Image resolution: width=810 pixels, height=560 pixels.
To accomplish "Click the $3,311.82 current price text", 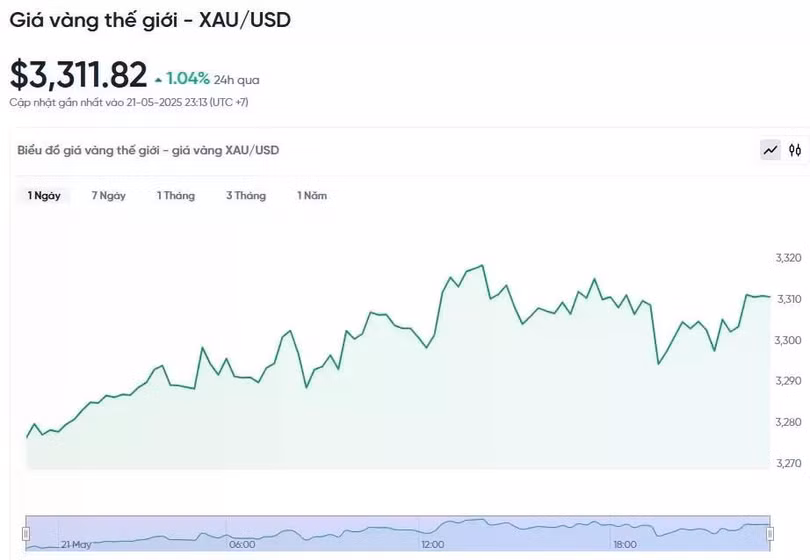I will click(x=78, y=75).
